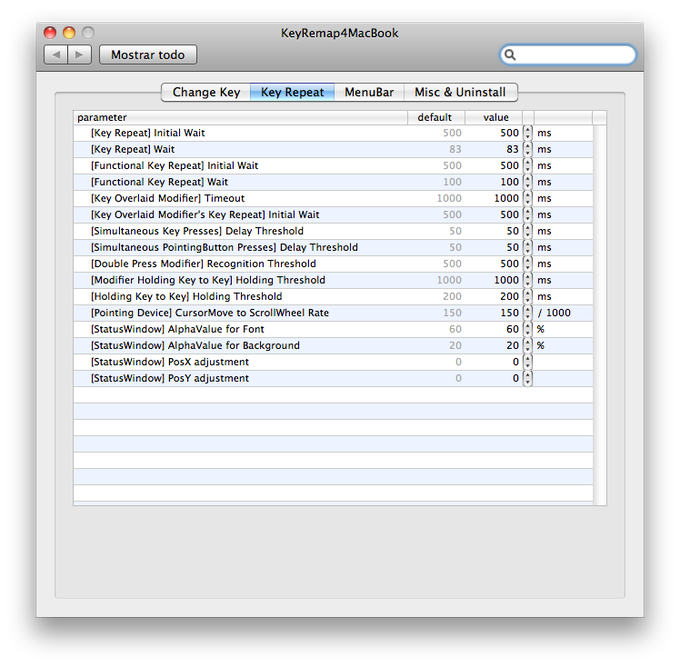Adjust stepper for CursorMove to ScrollWheel Rate
Image resolution: width=680 pixels, height=667 pixels.
coord(527,313)
